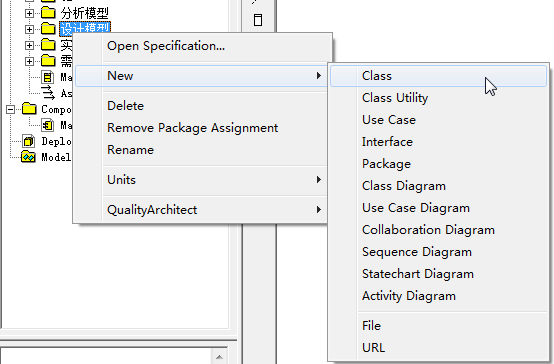The image size is (554, 364).
Task: Collapse the Component View tree node
Action: pyautogui.click(x=10, y=109)
